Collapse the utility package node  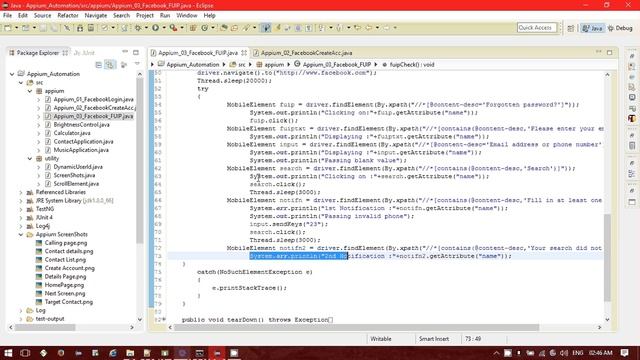tap(30, 158)
